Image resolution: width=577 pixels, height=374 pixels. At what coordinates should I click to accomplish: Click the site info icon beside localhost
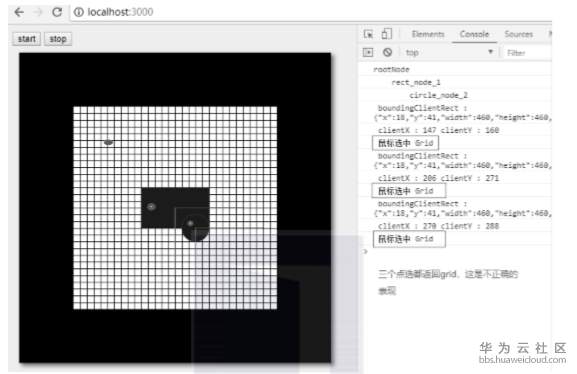[79, 12]
